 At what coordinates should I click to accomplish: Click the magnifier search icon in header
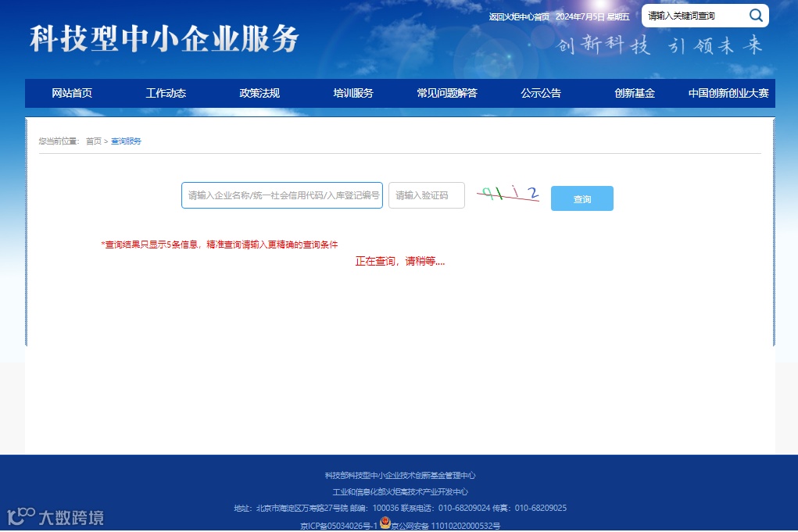756,16
